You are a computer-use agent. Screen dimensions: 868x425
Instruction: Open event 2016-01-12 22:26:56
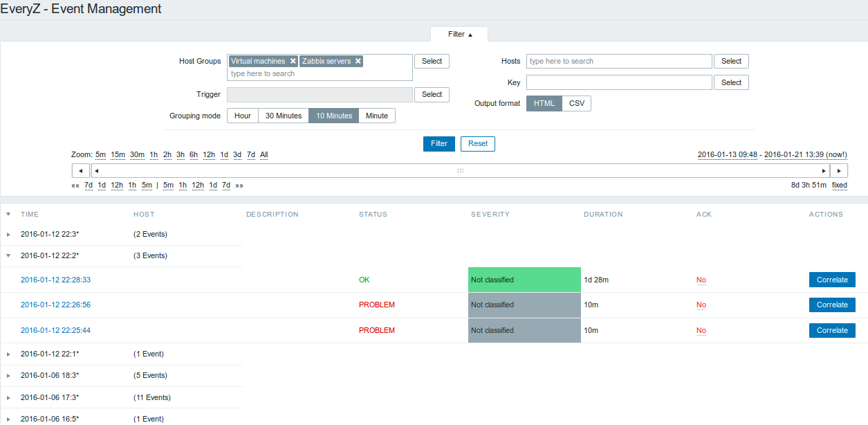[x=55, y=305]
